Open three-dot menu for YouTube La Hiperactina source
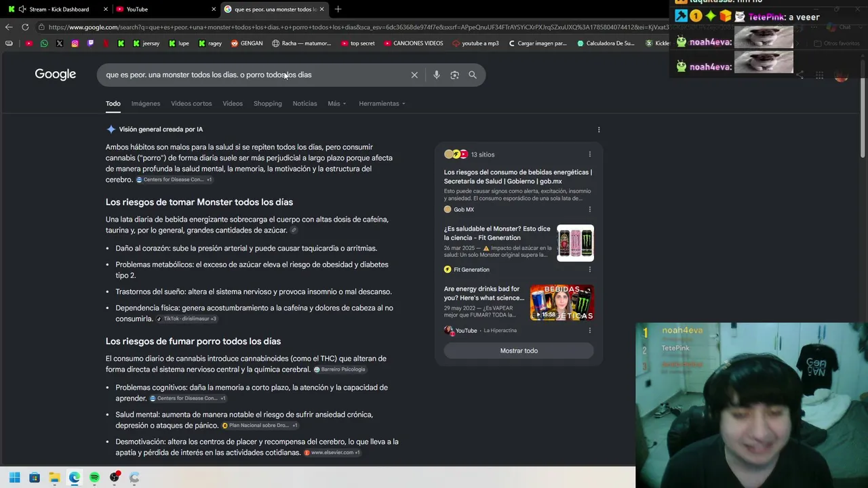Viewport: 868px width, 488px height. point(589,331)
